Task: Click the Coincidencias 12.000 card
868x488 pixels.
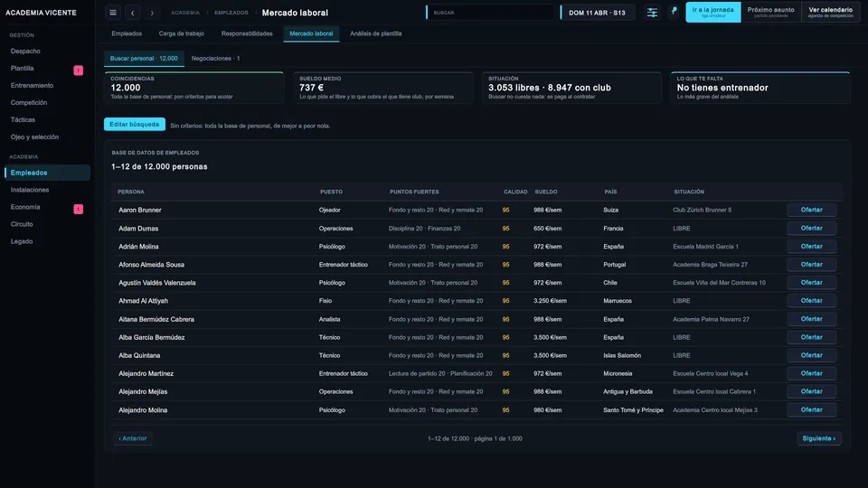Action: 193,88
